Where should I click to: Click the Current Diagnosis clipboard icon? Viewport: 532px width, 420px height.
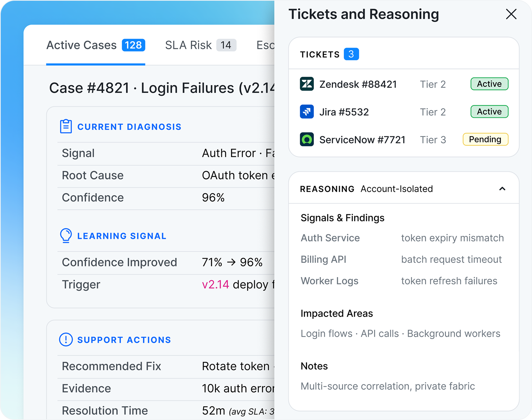(66, 126)
